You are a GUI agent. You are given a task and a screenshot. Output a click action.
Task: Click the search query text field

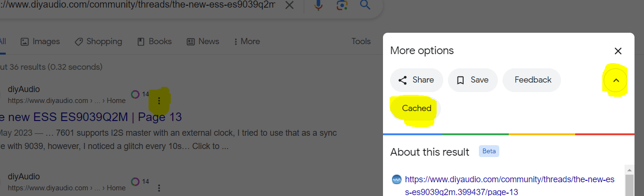coord(138,5)
